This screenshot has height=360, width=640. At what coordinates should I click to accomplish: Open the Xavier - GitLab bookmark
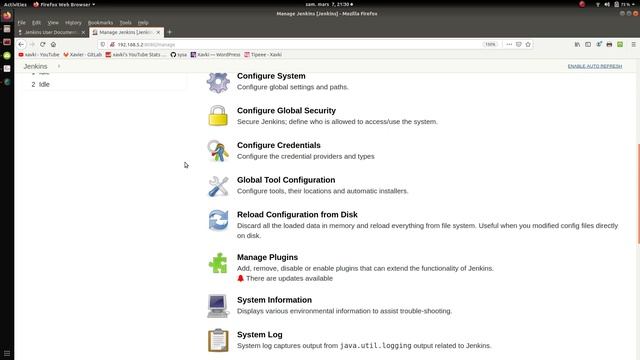click(82, 54)
